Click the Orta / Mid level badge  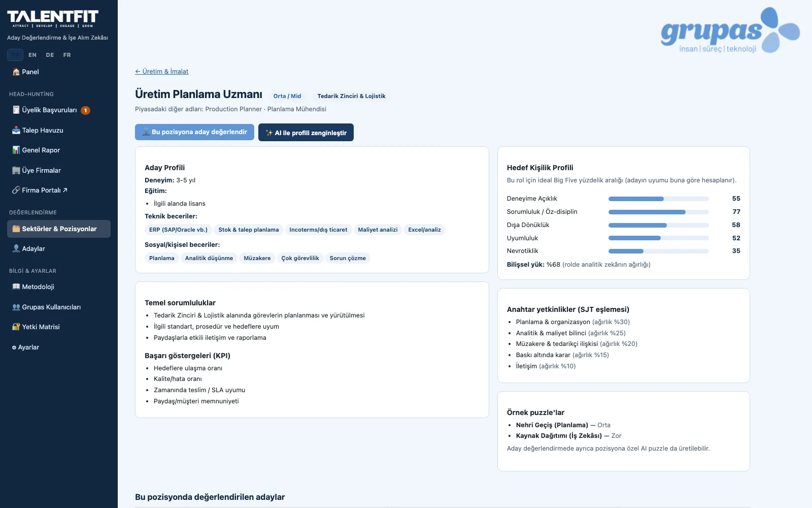click(287, 96)
